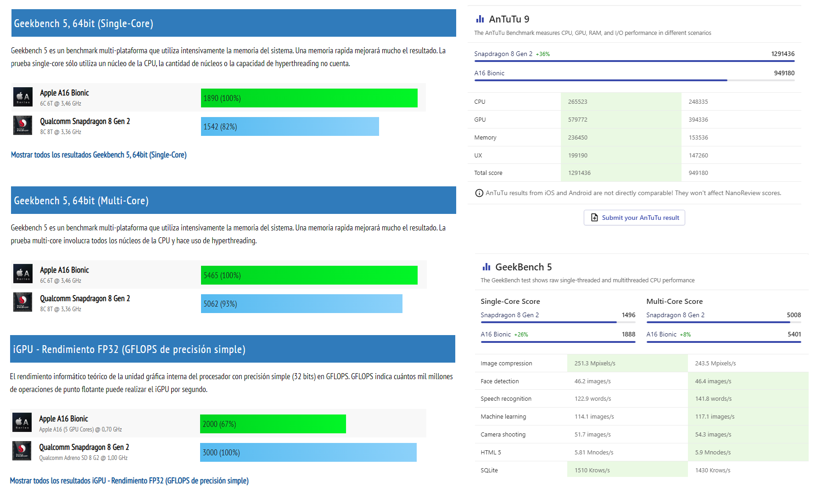Click the info icon beside AnTuTu comparison note

479,193
